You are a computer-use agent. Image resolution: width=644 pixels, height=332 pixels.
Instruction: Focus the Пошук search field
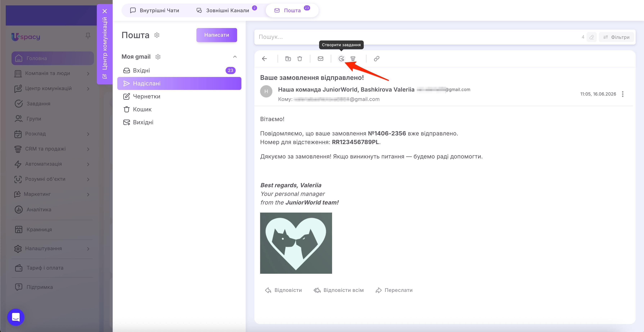[x=418, y=37]
